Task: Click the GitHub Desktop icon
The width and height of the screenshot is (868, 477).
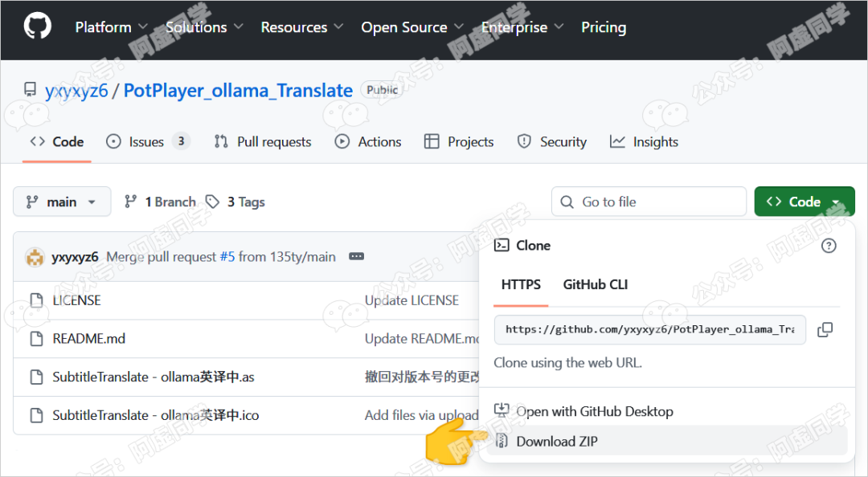Action: (502, 410)
